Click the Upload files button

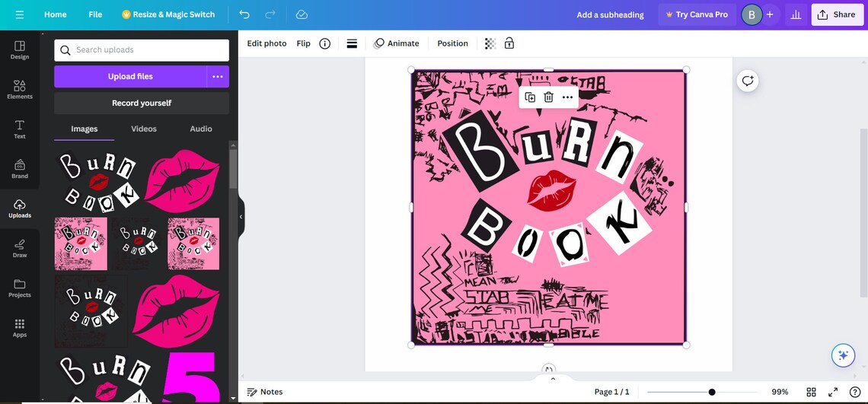(130, 76)
